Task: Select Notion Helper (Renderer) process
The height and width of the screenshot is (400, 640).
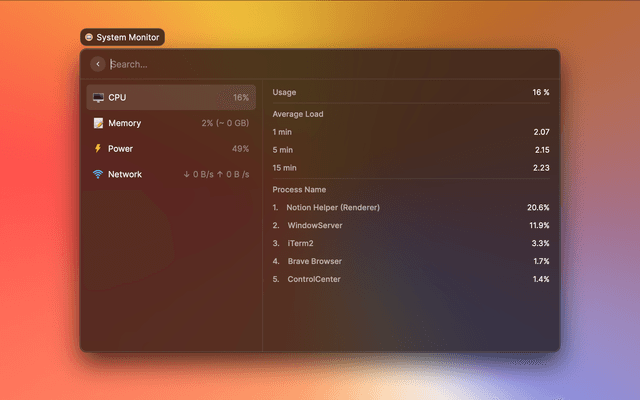Action: coord(333,207)
